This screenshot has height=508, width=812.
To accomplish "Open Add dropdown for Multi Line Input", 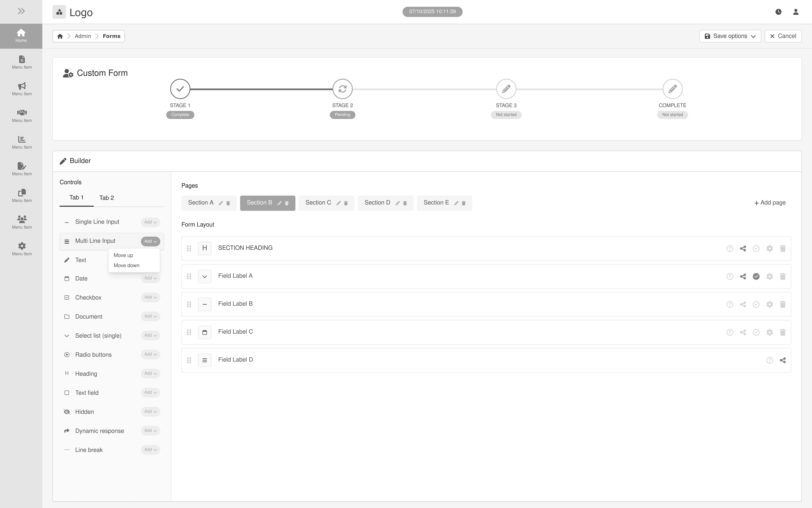I will pyautogui.click(x=150, y=241).
